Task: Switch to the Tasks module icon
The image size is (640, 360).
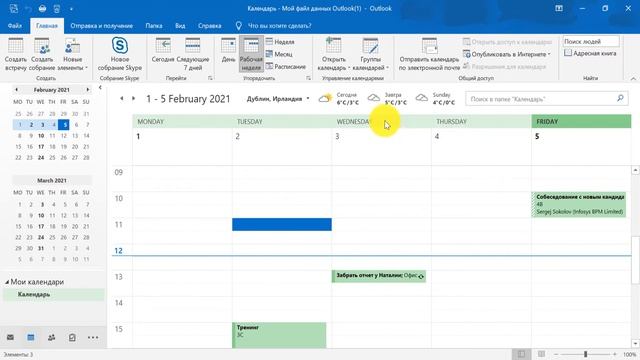Action: [x=72, y=337]
